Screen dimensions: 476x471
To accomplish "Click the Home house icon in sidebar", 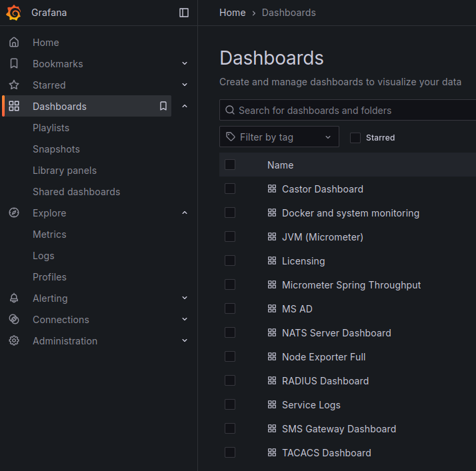I will [14, 43].
